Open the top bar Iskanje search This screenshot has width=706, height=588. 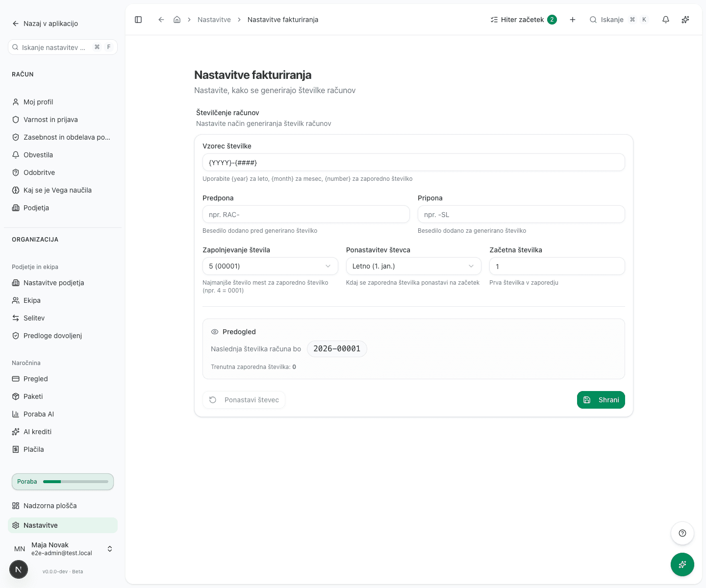pyautogui.click(x=619, y=20)
